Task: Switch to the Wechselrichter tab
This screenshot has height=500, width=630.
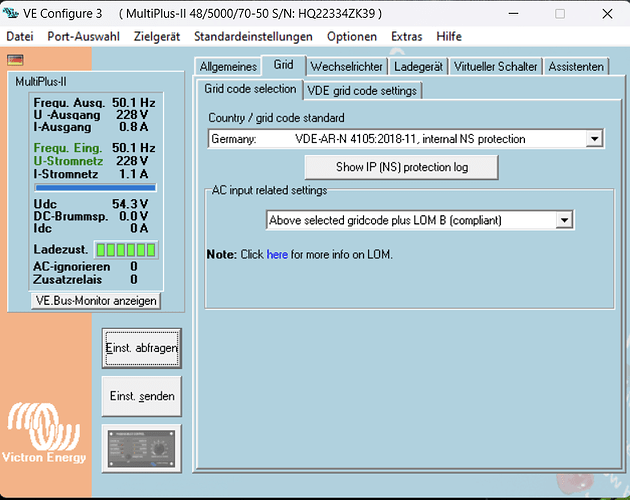Action: click(x=346, y=67)
